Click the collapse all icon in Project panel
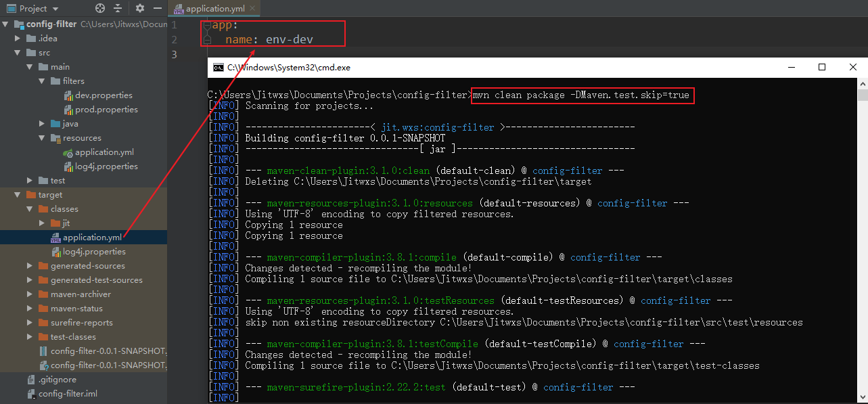 118,9
